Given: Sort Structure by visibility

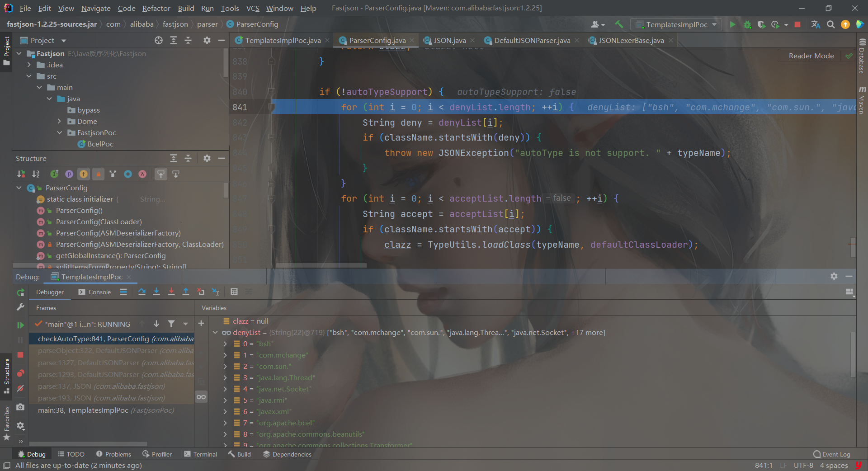Looking at the screenshot, I should (x=21, y=174).
